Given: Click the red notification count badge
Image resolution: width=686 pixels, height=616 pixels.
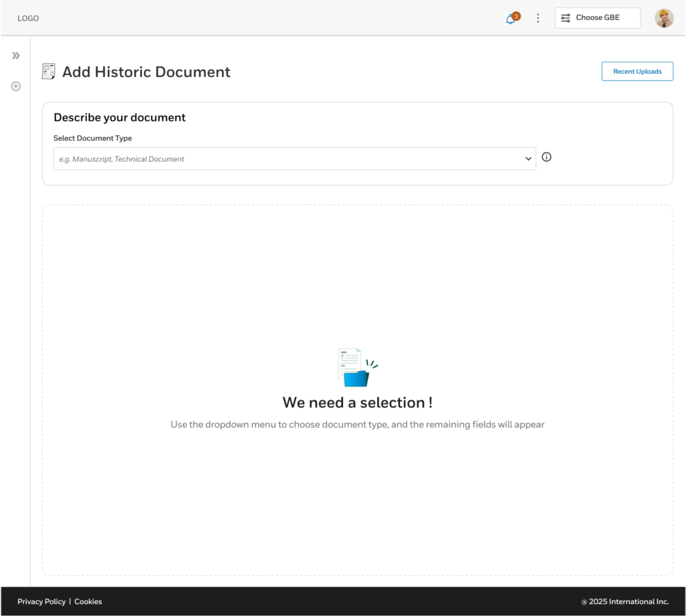Looking at the screenshot, I should pyautogui.click(x=517, y=16).
